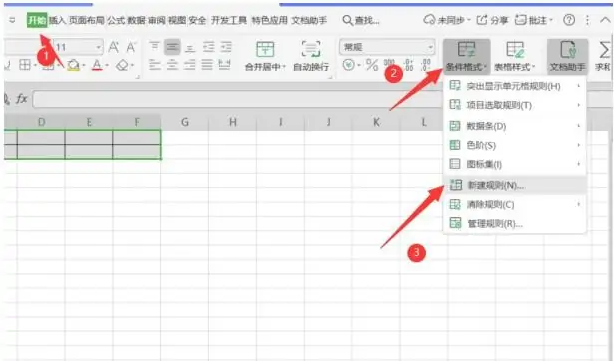Open the 文档助手 ribbon button
The height and width of the screenshot is (361, 614).
[x=567, y=56]
